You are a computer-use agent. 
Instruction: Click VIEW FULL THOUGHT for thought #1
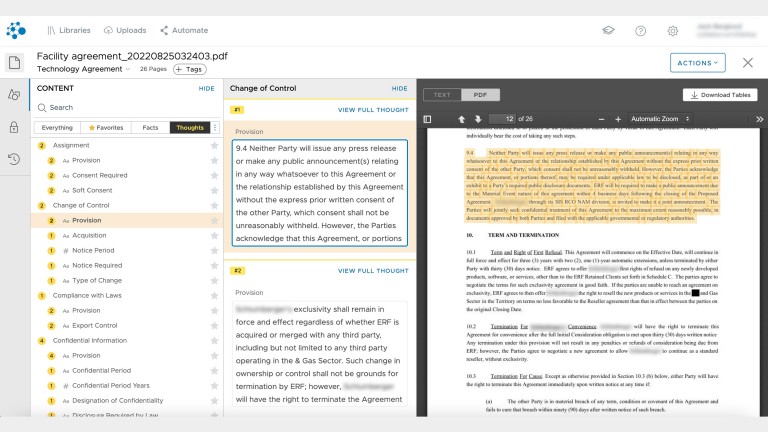tap(372, 109)
